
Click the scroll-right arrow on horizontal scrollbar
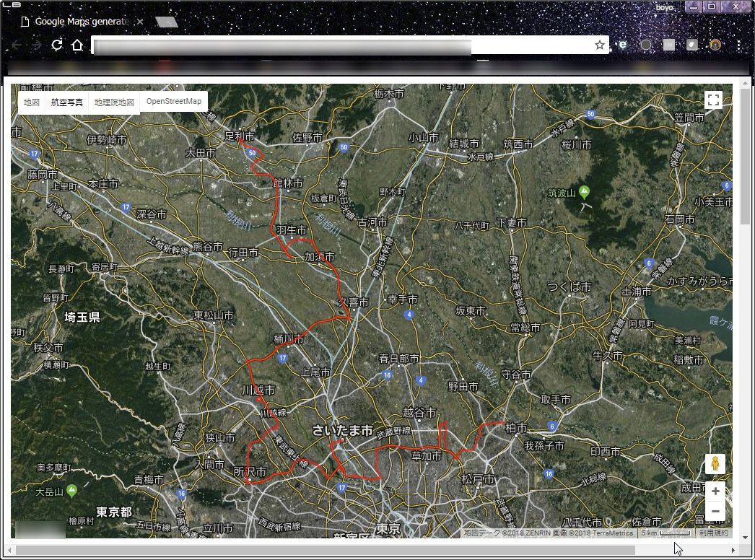point(733,550)
